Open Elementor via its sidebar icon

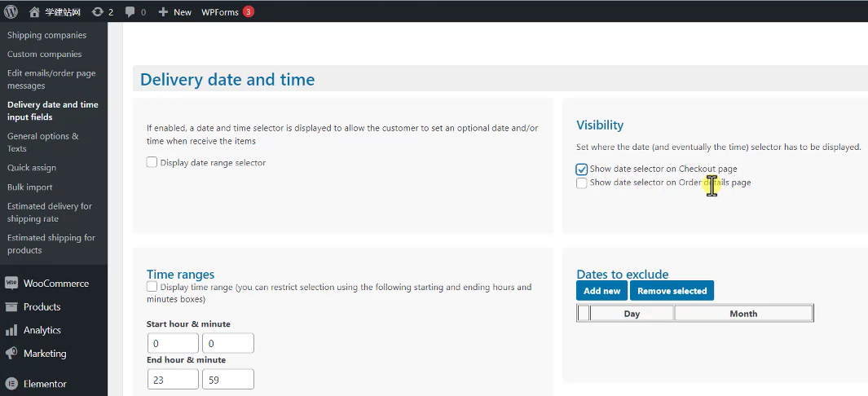click(x=11, y=384)
